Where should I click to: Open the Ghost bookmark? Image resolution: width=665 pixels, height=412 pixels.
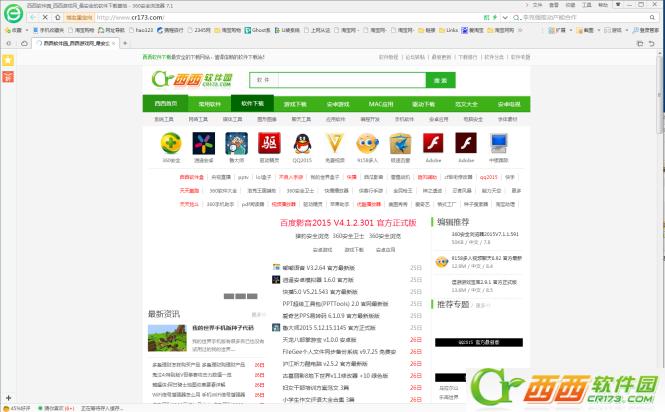tap(257, 30)
